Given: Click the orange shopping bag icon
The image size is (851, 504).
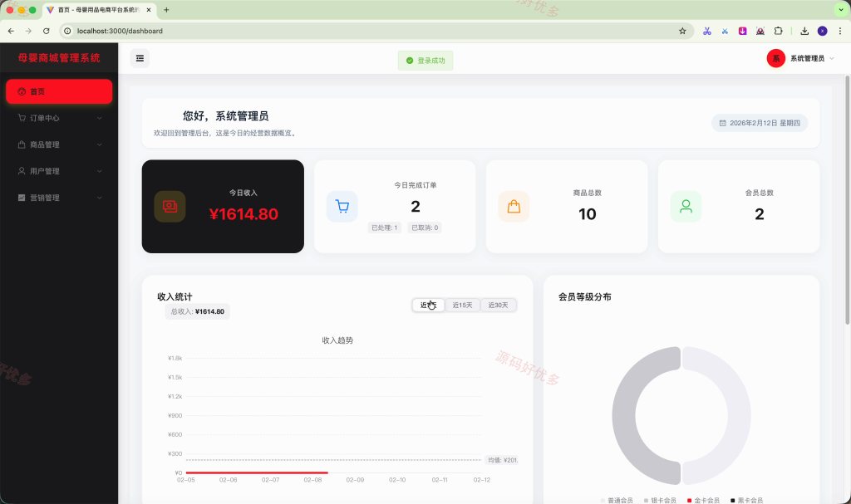Looking at the screenshot, I should (514, 207).
